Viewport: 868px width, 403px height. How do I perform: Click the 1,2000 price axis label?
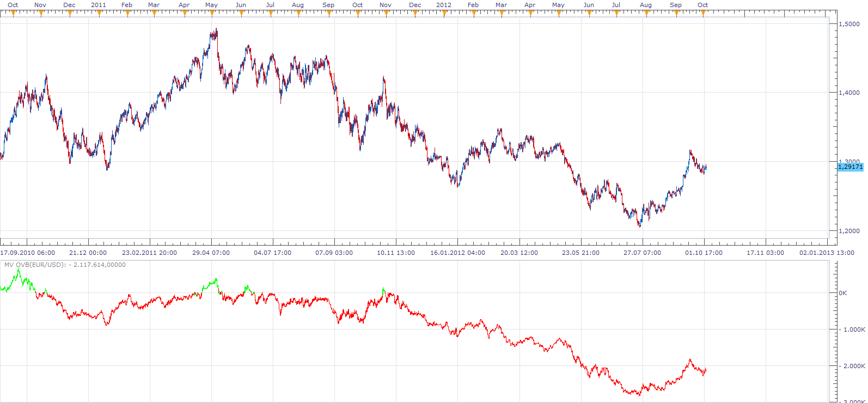[x=849, y=231]
